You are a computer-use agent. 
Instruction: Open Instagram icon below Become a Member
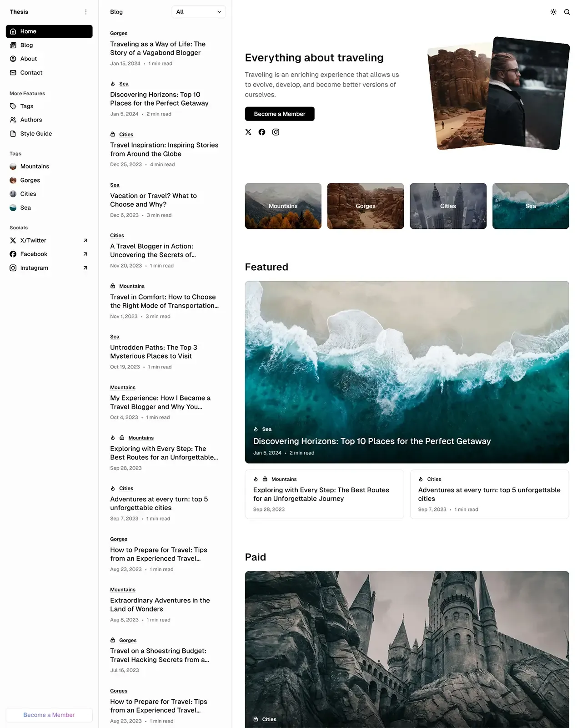[x=276, y=132]
